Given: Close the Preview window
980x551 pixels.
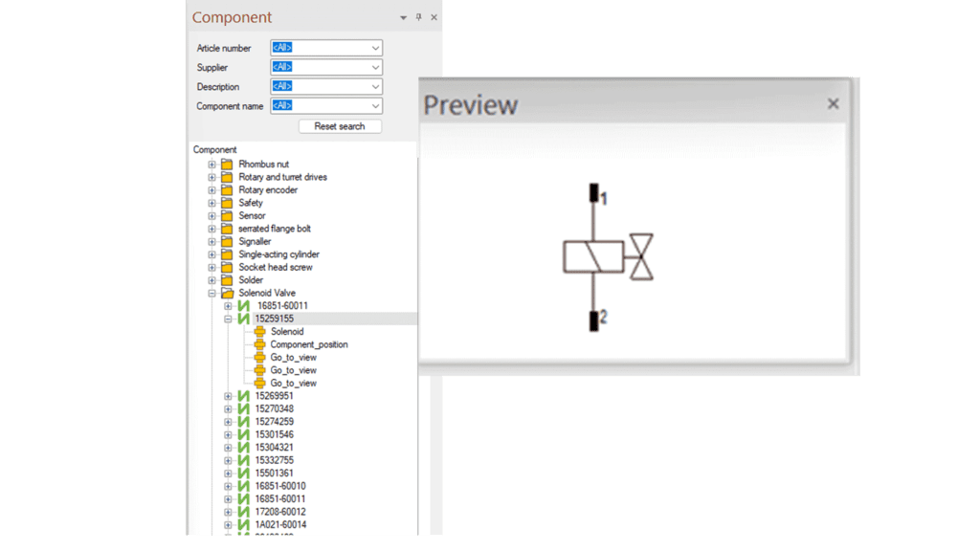Looking at the screenshot, I should click(833, 103).
